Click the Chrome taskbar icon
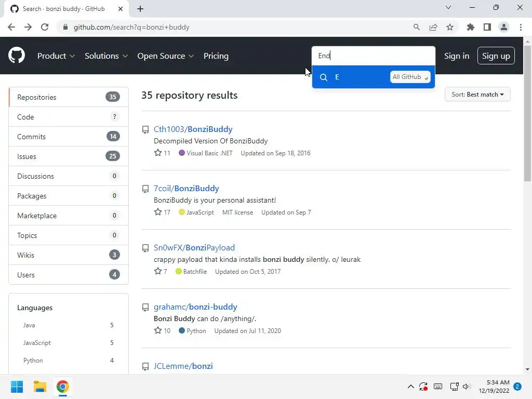The image size is (532, 399). 63,387
